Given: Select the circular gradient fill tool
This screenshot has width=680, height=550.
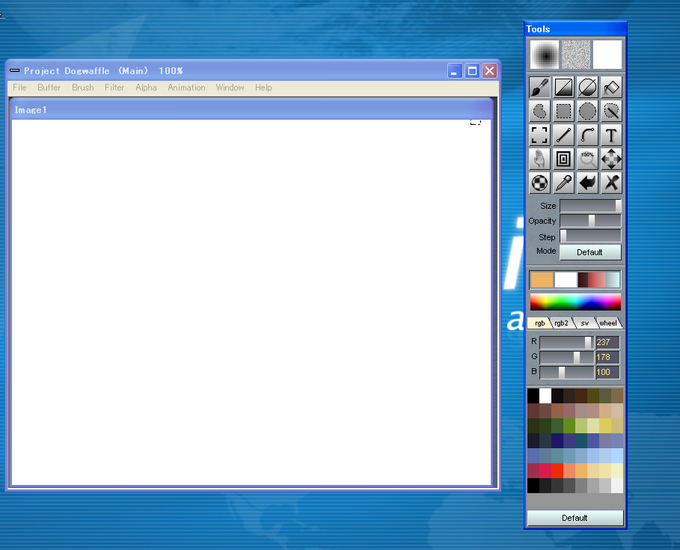Looking at the screenshot, I should pyautogui.click(x=587, y=87).
